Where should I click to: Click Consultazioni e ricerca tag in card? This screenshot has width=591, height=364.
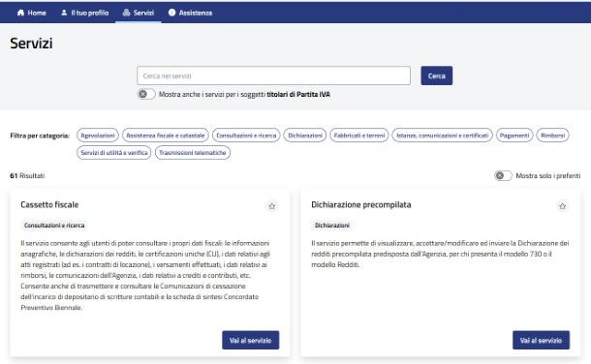pos(54,226)
